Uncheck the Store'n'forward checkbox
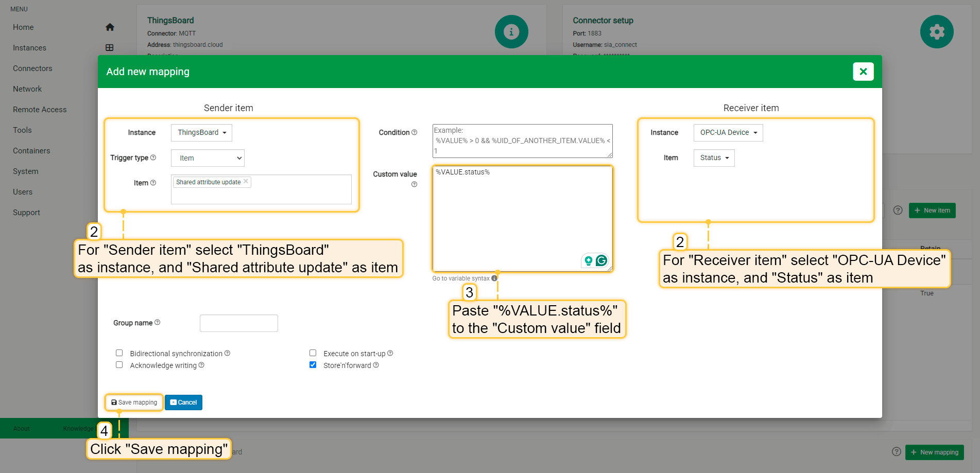 pos(313,365)
